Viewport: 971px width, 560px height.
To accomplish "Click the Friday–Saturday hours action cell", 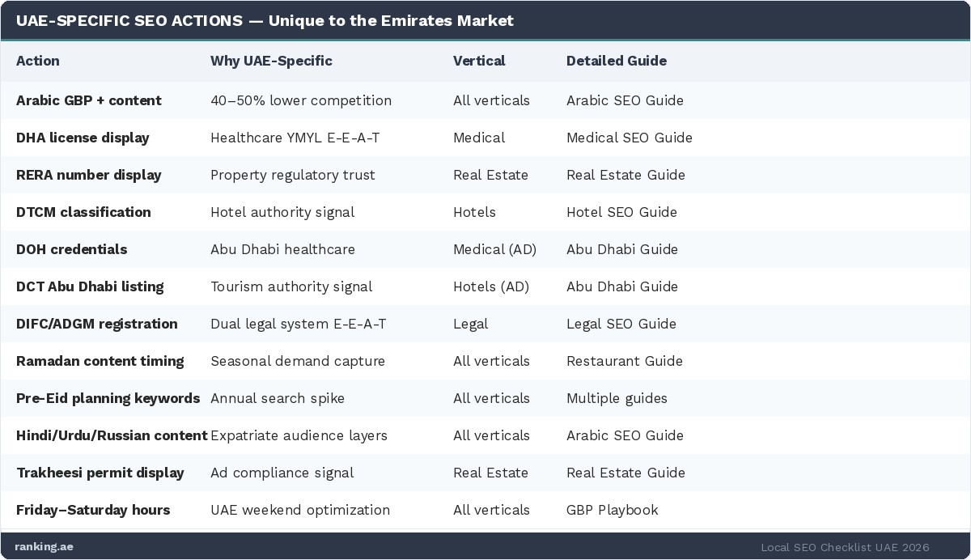I will click(x=93, y=510).
